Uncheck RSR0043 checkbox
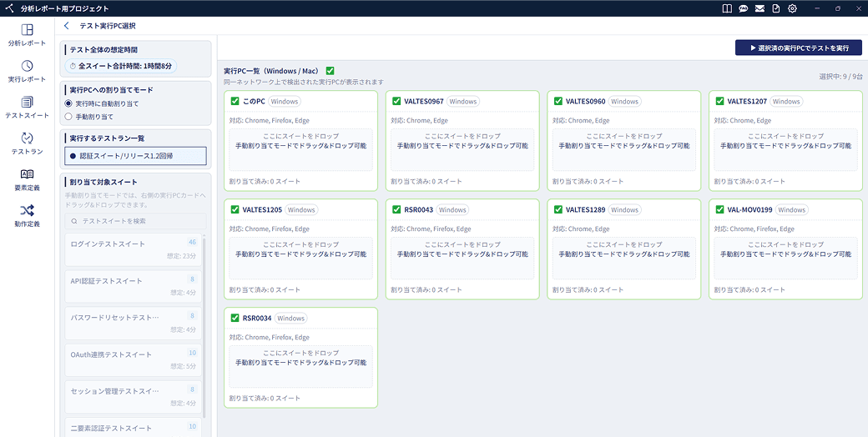Image resolution: width=868 pixels, height=437 pixels. click(396, 209)
